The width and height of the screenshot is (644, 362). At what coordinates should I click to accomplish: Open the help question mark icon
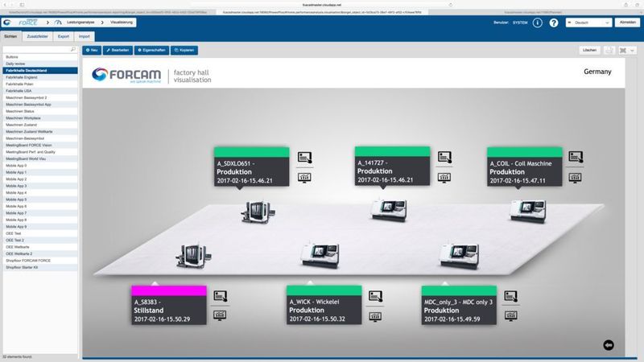pos(554,23)
